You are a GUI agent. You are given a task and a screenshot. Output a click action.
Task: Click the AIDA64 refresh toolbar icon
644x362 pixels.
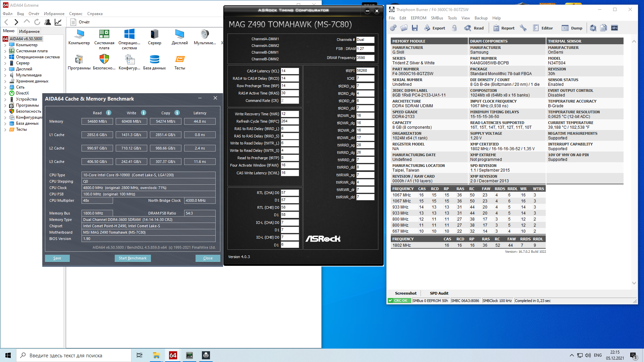click(x=37, y=22)
